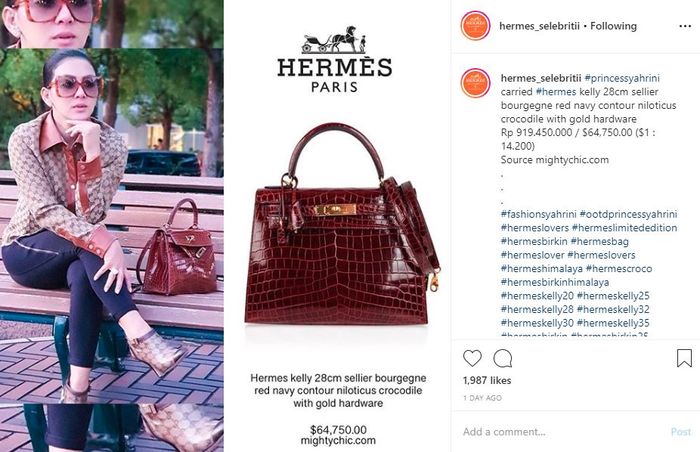Click the avatar beside the caption
Viewport: 700px width, 452px height.
[475, 83]
